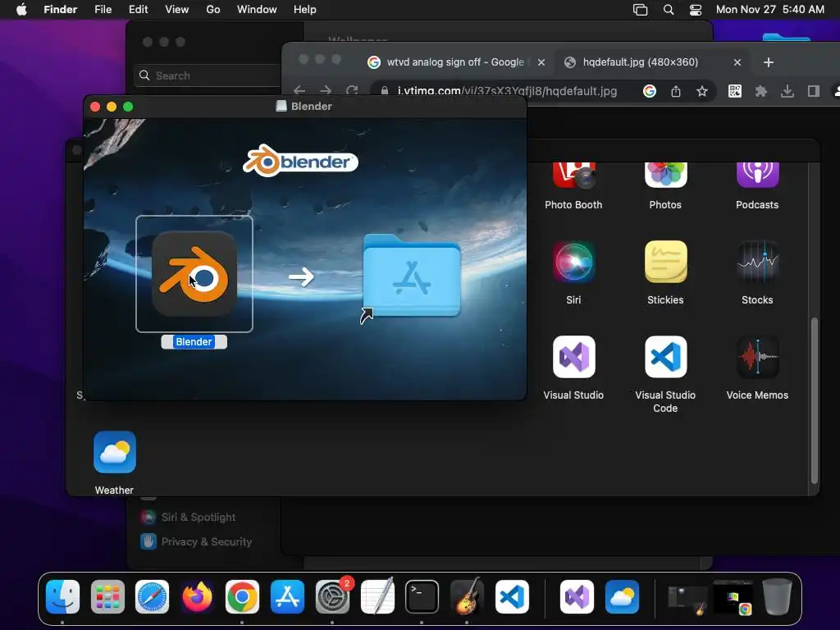The width and height of the screenshot is (840, 630).
Task: Open the Help menu
Action: [x=305, y=10]
